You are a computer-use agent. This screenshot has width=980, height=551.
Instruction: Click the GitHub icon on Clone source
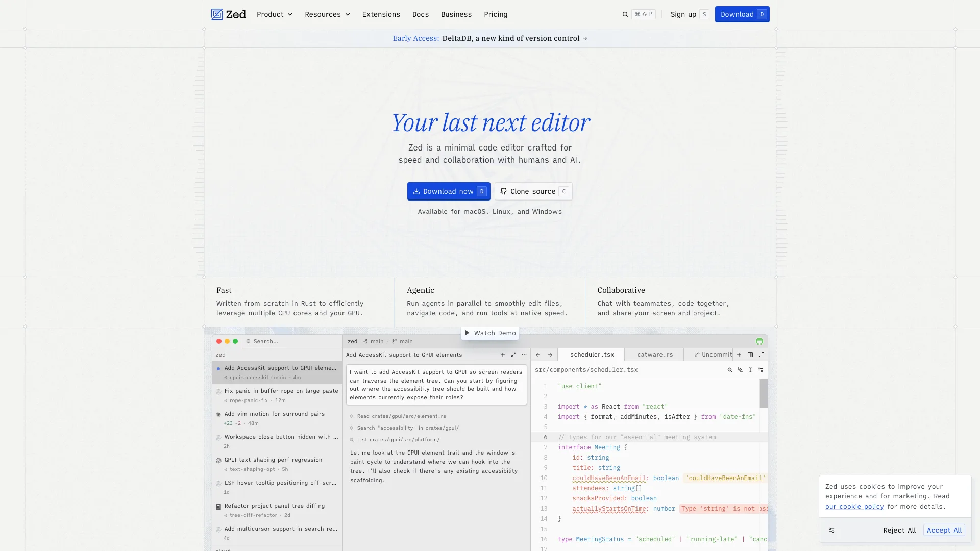pos(504,191)
